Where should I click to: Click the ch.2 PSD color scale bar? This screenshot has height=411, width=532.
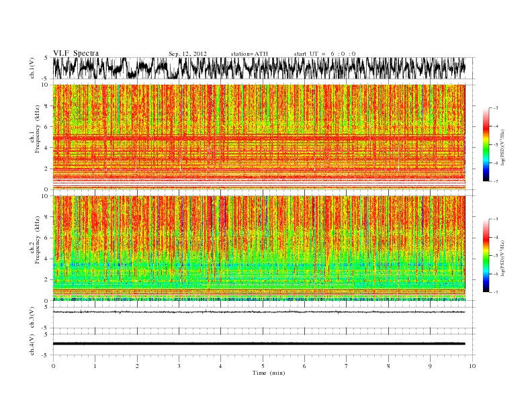486,256
